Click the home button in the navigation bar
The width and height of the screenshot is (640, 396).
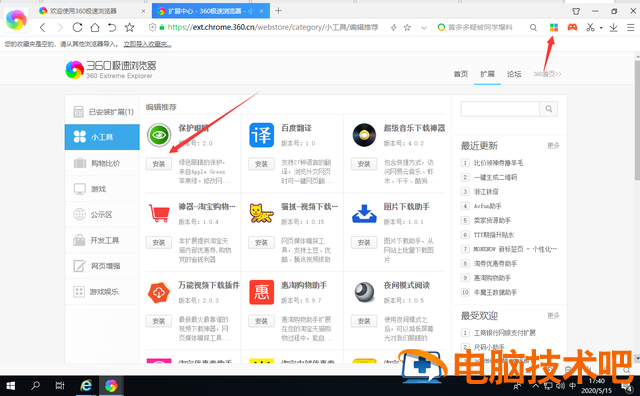(x=95, y=27)
